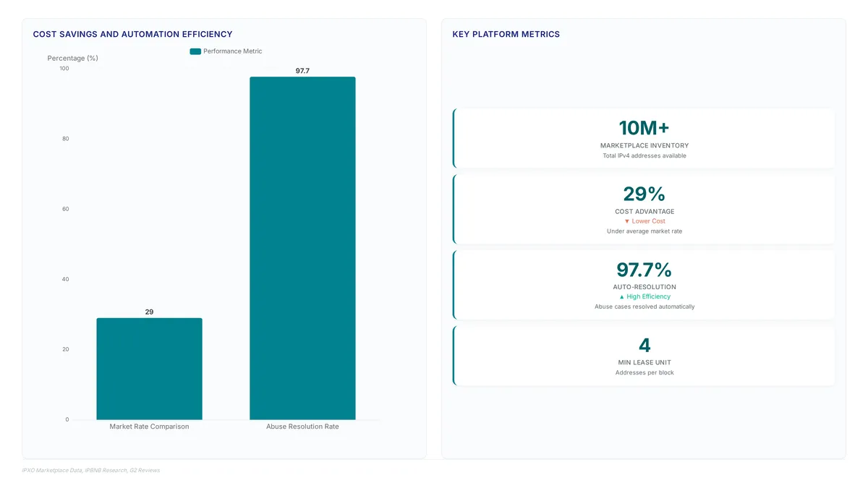Click the y-axis tick label 40
This screenshot has width=868, height=488.
[66, 279]
